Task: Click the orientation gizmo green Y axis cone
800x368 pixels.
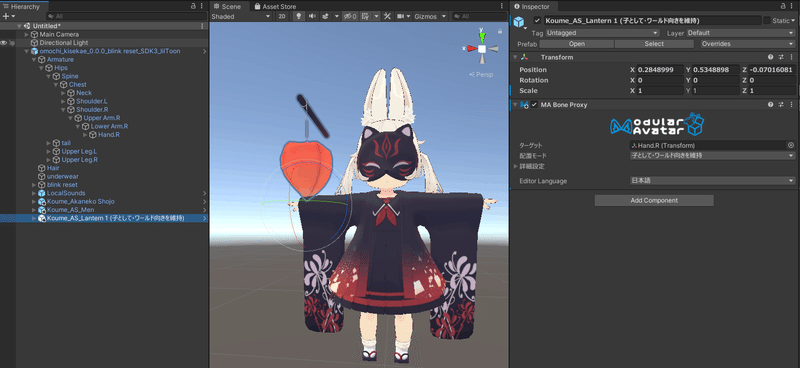Action: (482, 37)
